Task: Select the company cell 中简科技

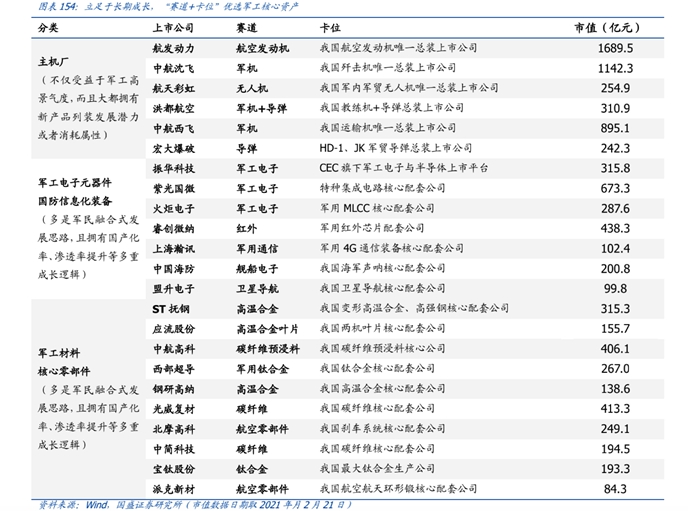Action: pos(173,449)
